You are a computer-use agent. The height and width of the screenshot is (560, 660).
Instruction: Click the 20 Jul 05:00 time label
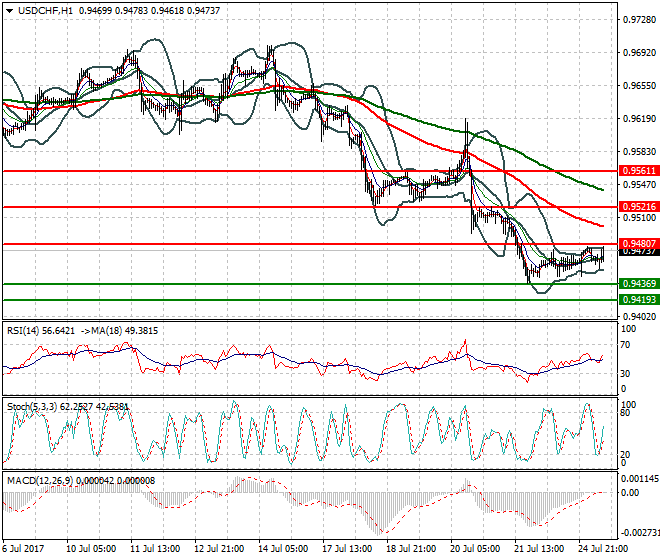(475, 549)
